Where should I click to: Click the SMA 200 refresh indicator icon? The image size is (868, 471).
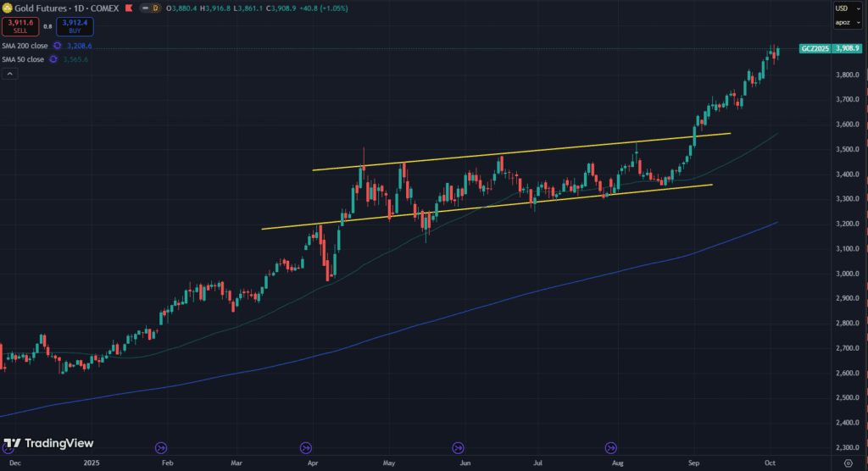click(x=57, y=46)
